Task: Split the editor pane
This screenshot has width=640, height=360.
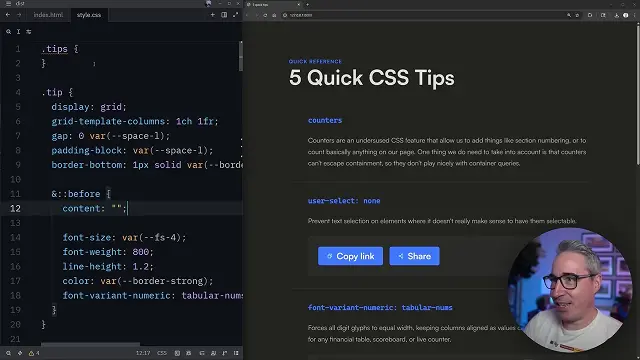Action: coord(224,15)
